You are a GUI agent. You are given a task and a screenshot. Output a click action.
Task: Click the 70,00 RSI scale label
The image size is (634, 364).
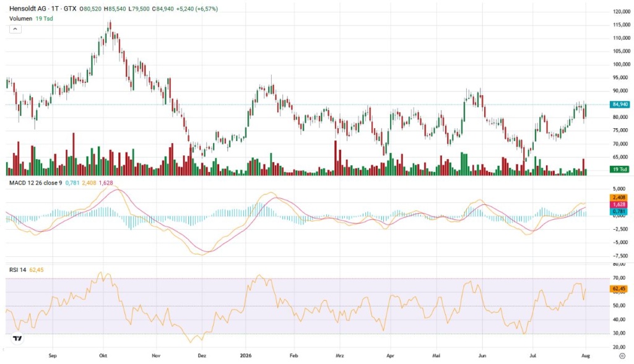[x=619, y=278]
